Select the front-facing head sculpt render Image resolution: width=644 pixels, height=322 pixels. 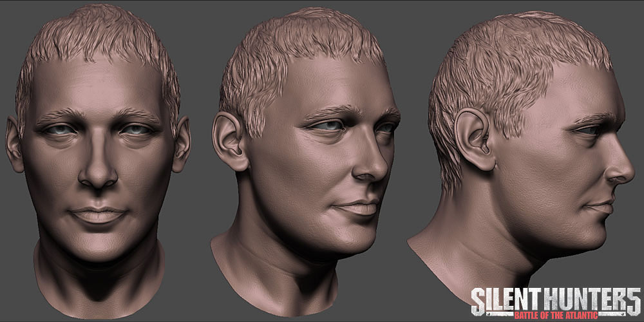(x=98, y=160)
